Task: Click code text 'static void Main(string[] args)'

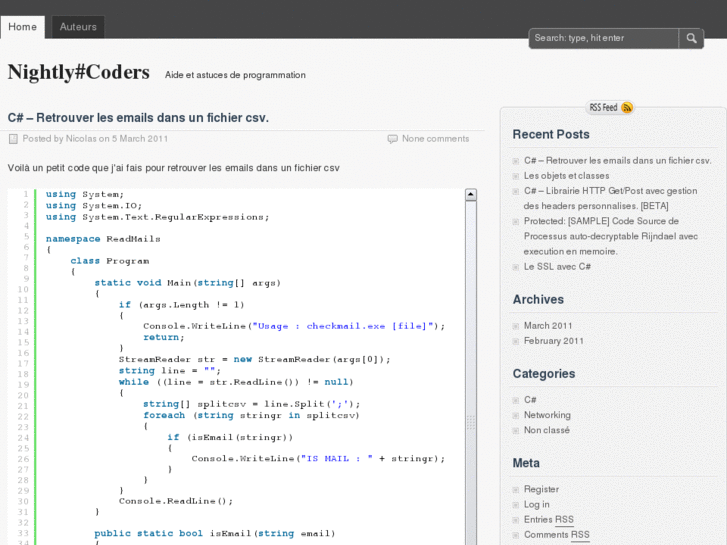Action: click(x=187, y=283)
